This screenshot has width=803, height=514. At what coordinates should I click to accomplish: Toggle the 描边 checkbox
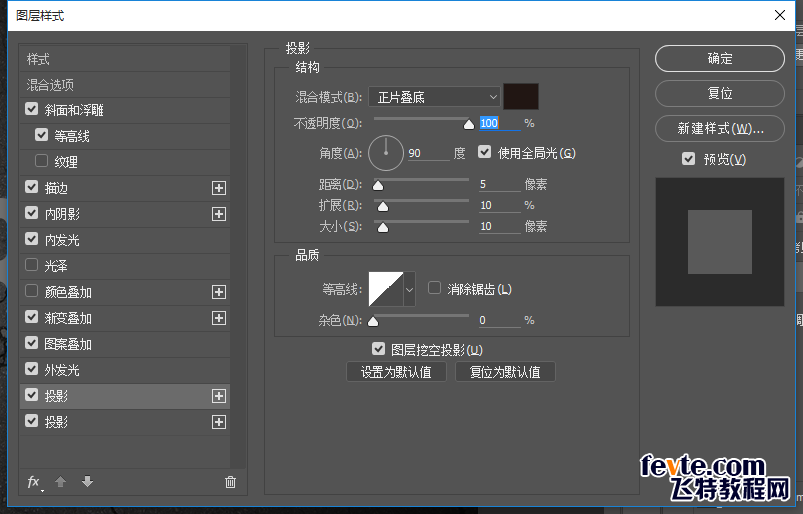click(x=32, y=187)
